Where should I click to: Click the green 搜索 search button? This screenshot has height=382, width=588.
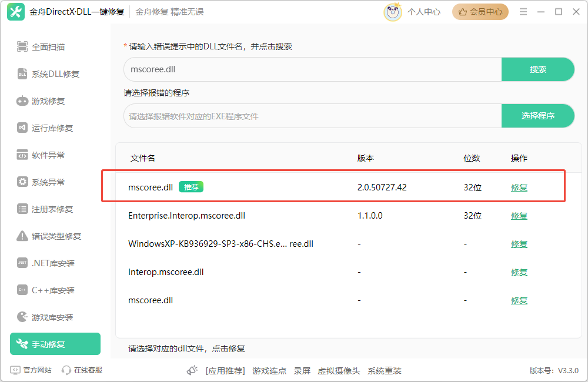pyautogui.click(x=538, y=69)
